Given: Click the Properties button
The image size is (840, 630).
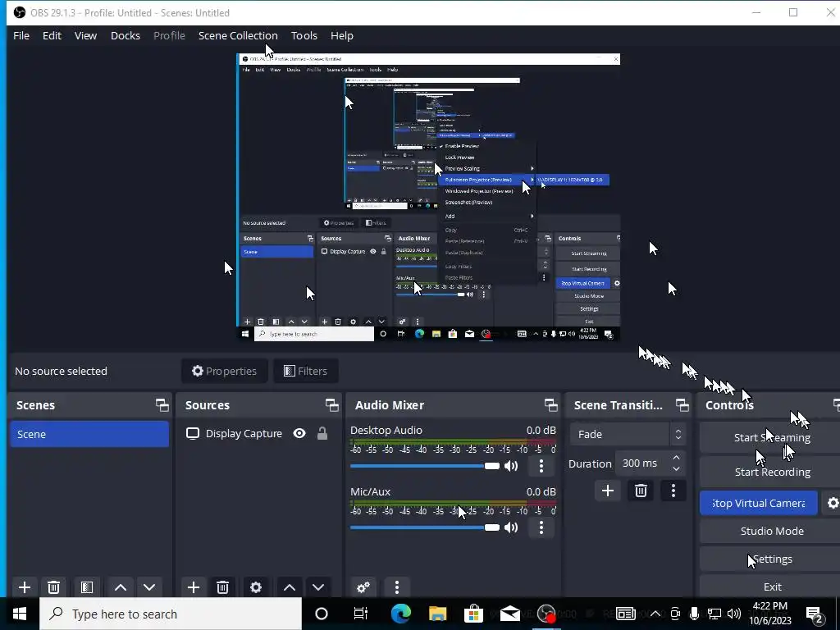Looking at the screenshot, I should click(225, 371).
